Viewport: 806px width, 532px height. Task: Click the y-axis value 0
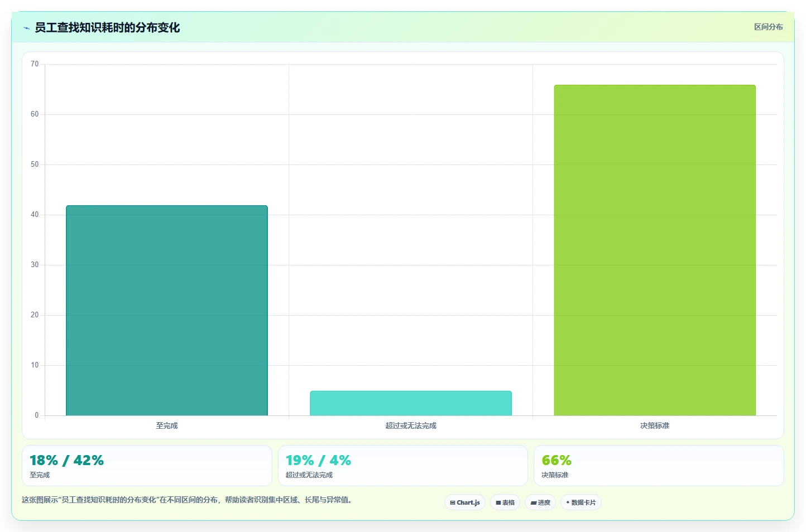(x=37, y=415)
